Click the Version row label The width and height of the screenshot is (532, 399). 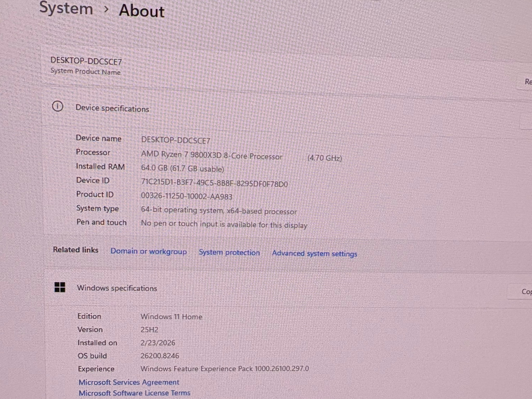click(90, 329)
